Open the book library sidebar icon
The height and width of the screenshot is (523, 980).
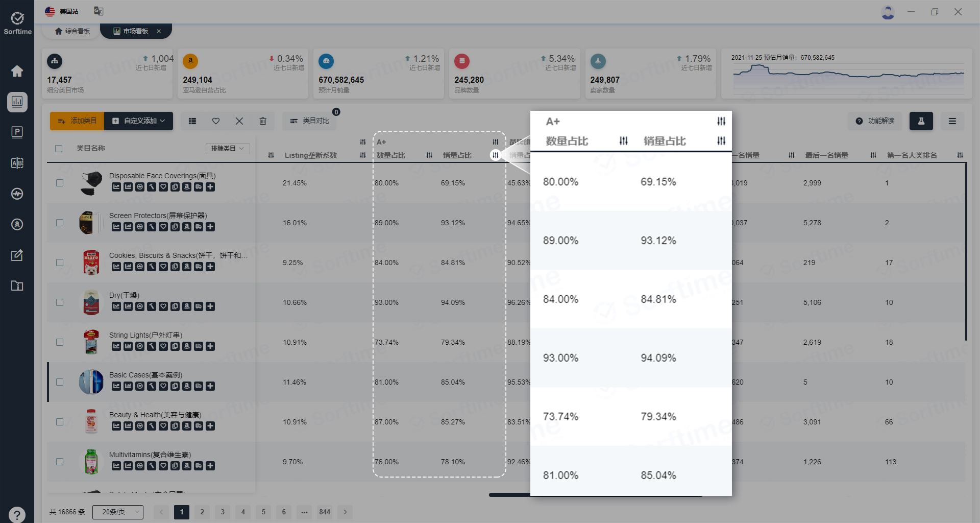pos(17,286)
